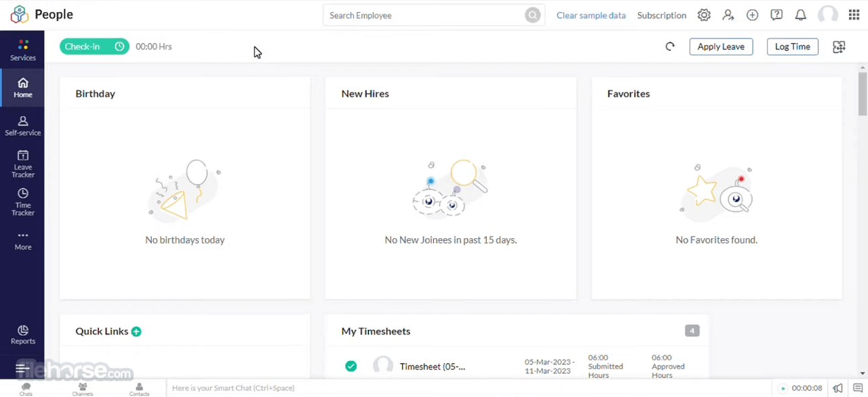Expand the More menu in the sidebar
The height and width of the screenshot is (397, 868).
22,240
